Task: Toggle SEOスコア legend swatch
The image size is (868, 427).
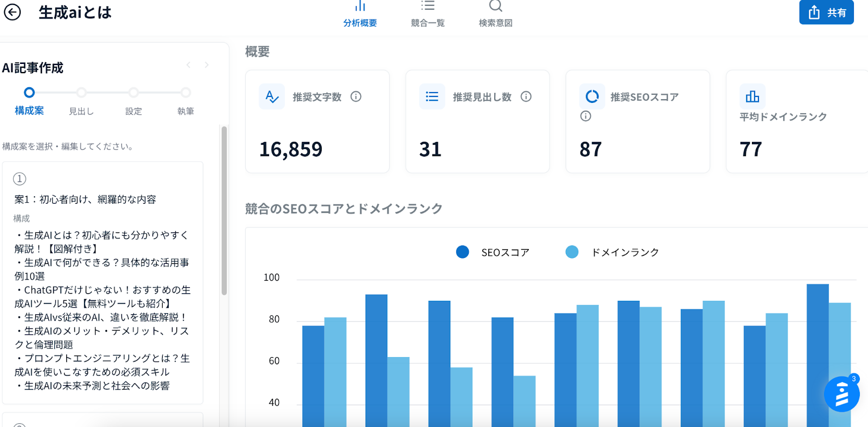Action: click(x=463, y=252)
